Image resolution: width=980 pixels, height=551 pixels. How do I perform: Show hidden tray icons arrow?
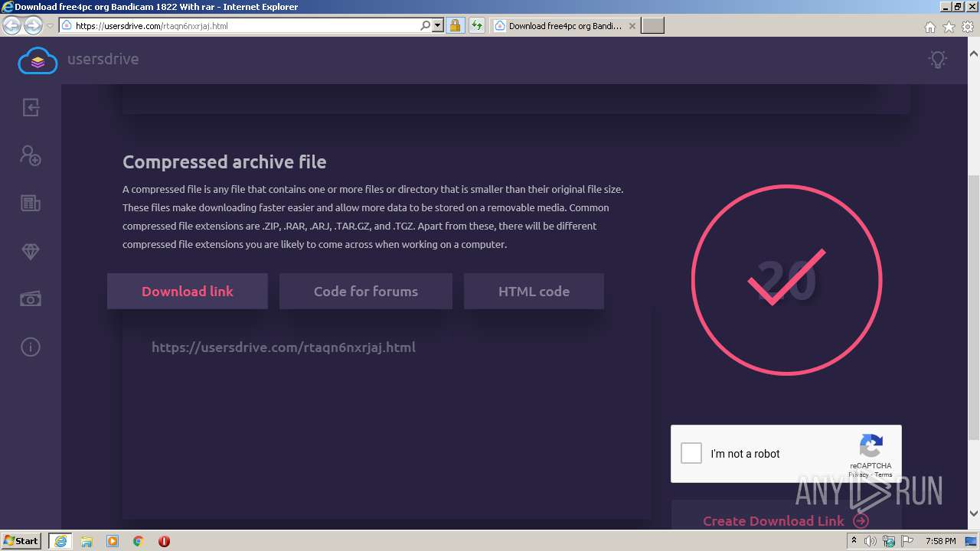click(x=854, y=541)
